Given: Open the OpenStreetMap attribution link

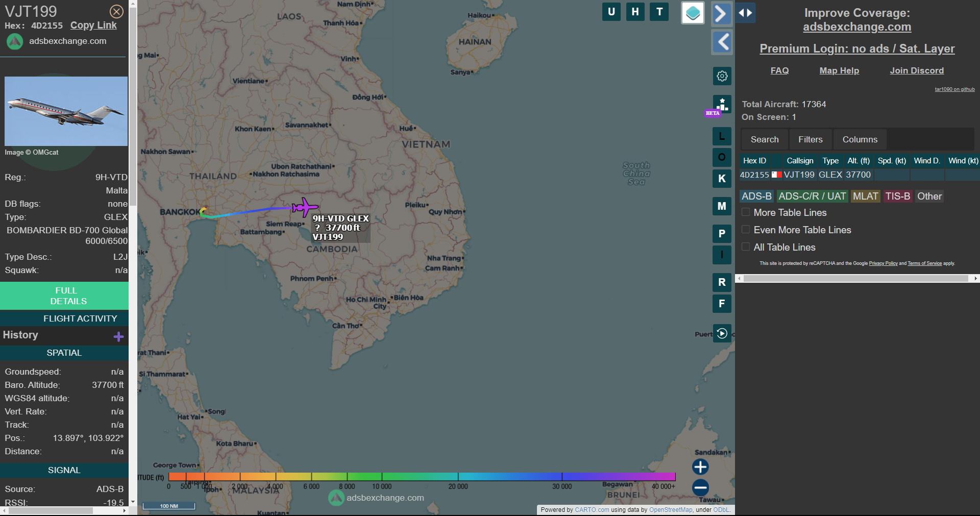Looking at the screenshot, I should tap(670, 510).
